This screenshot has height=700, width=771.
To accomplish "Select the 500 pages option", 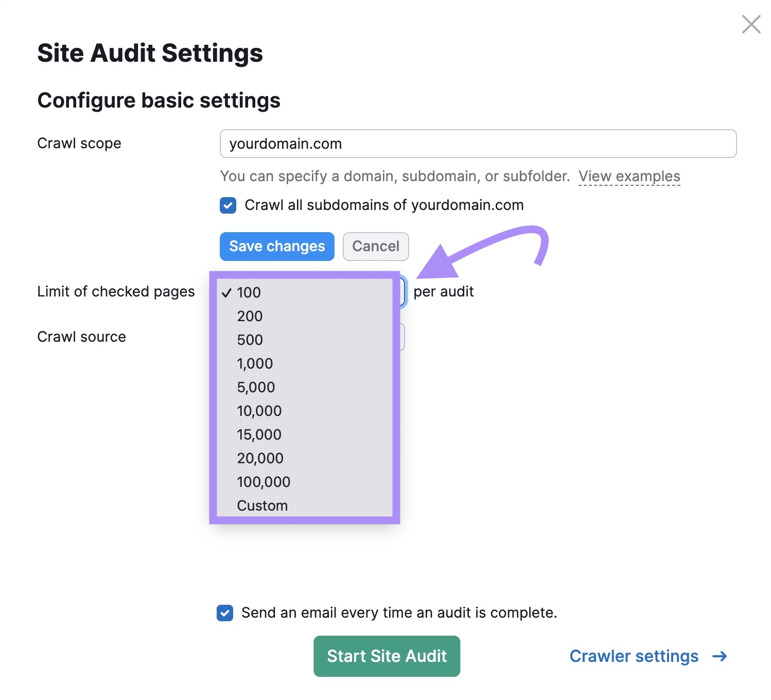I will click(250, 340).
